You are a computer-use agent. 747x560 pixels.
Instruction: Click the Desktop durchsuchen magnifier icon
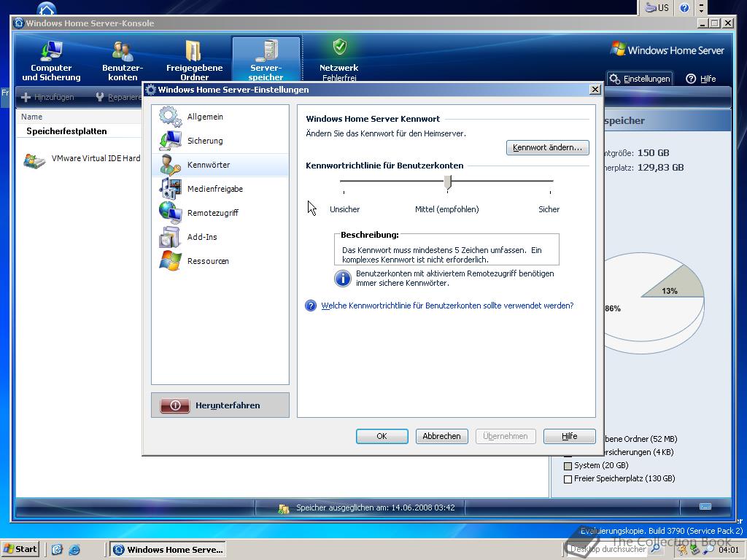(x=655, y=549)
